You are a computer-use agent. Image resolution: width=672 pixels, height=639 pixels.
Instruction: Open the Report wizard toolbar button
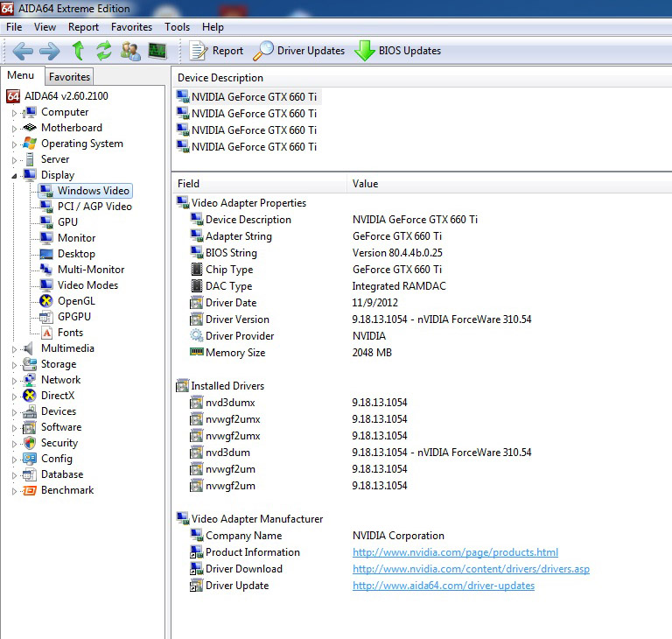(216, 51)
